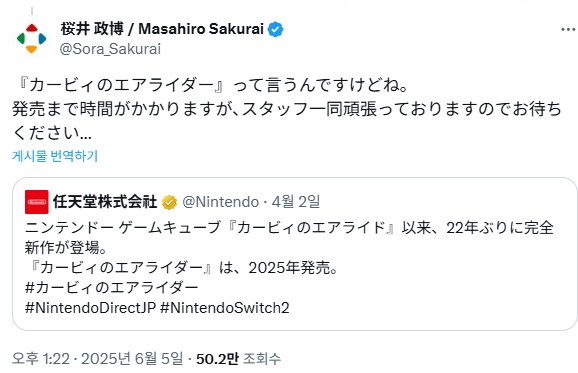Click the quoted post date 4월 2일
This screenshot has height=373, width=578.
tap(296, 202)
